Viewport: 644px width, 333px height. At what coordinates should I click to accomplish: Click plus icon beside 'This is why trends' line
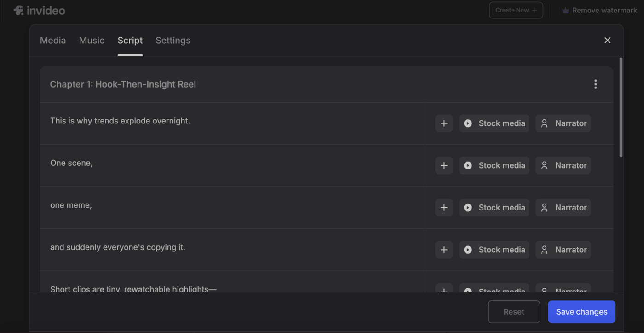[444, 123]
